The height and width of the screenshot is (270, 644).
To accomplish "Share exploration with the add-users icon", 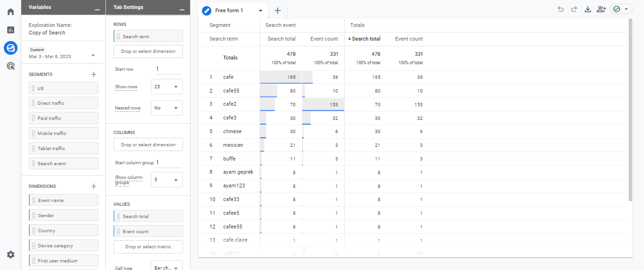I will click(601, 9).
